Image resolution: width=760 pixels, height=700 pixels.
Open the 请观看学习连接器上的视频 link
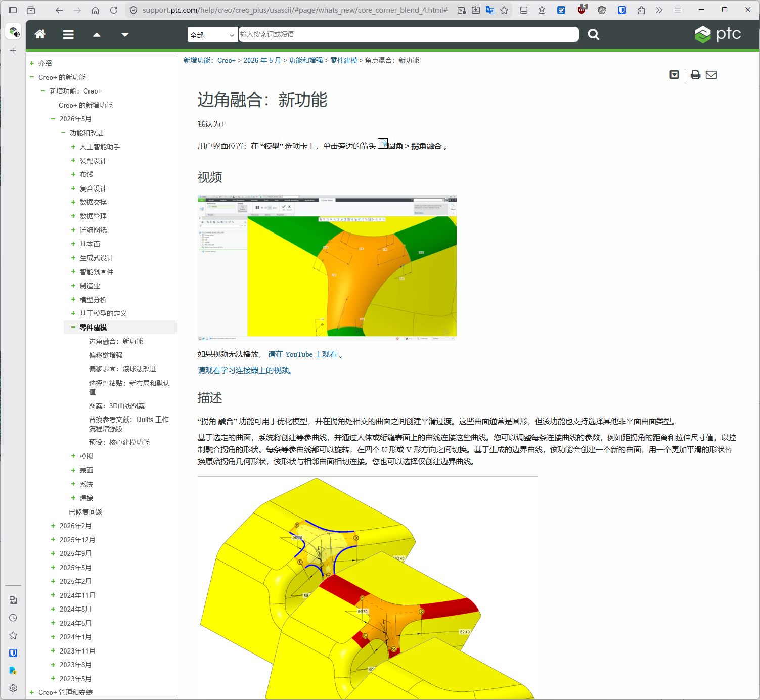click(x=245, y=370)
